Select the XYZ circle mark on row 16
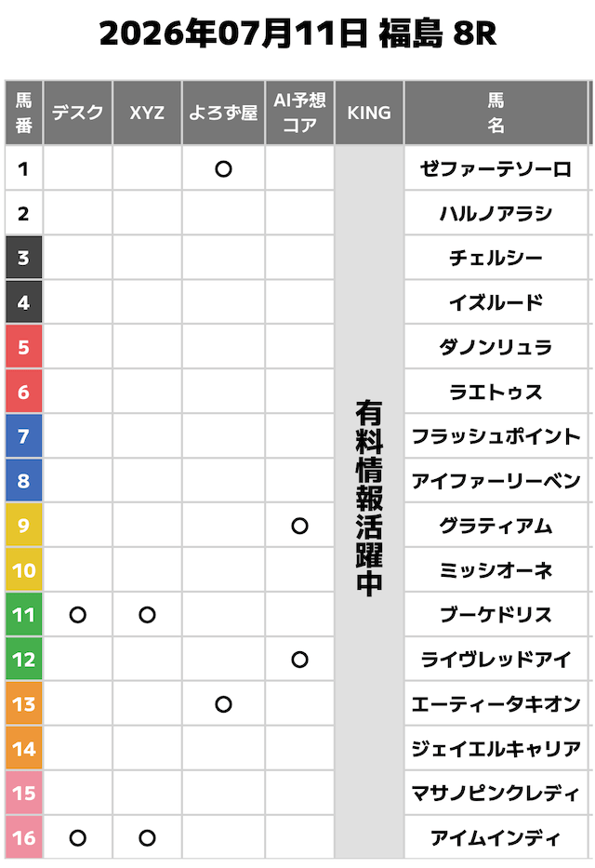 (147, 838)
